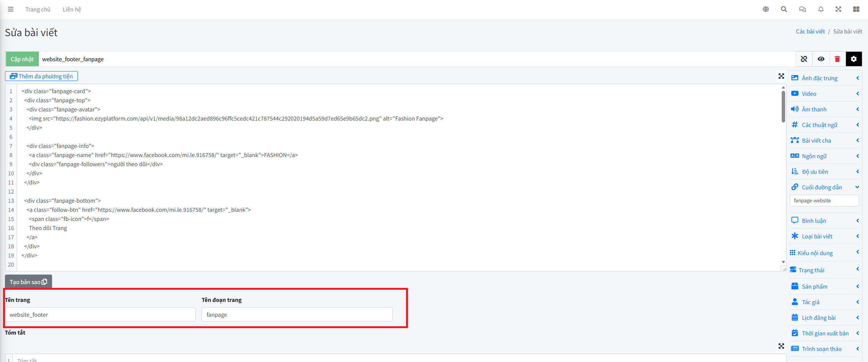The image size is (868, 362).
Task: Click the red trash delete icon
Action: point(837,59)
